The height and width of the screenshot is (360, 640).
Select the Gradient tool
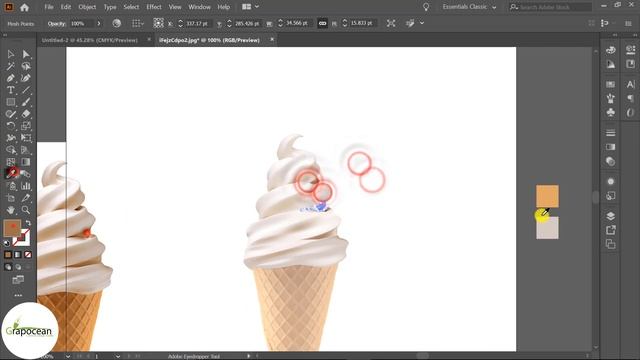pyautogui.click(x=26, y=162)
